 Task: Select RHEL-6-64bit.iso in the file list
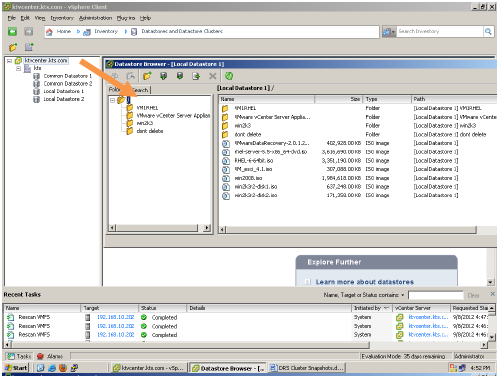tap(254, 161)
